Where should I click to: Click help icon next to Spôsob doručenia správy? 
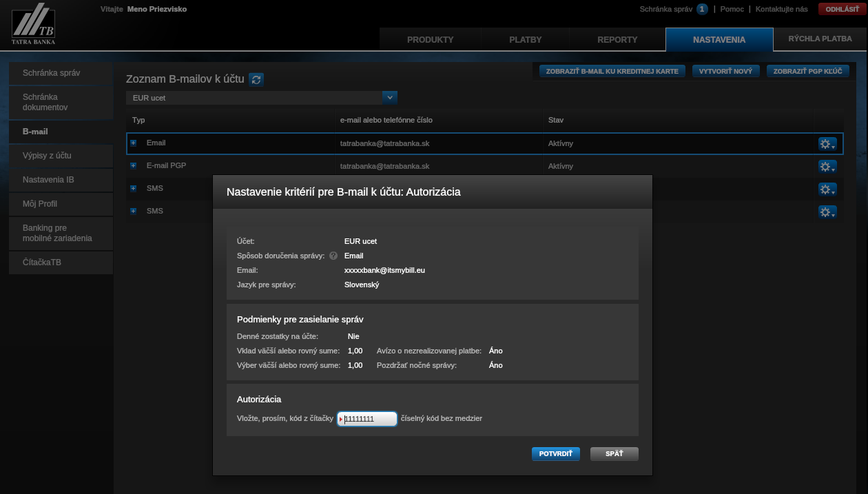pos(333,256)
